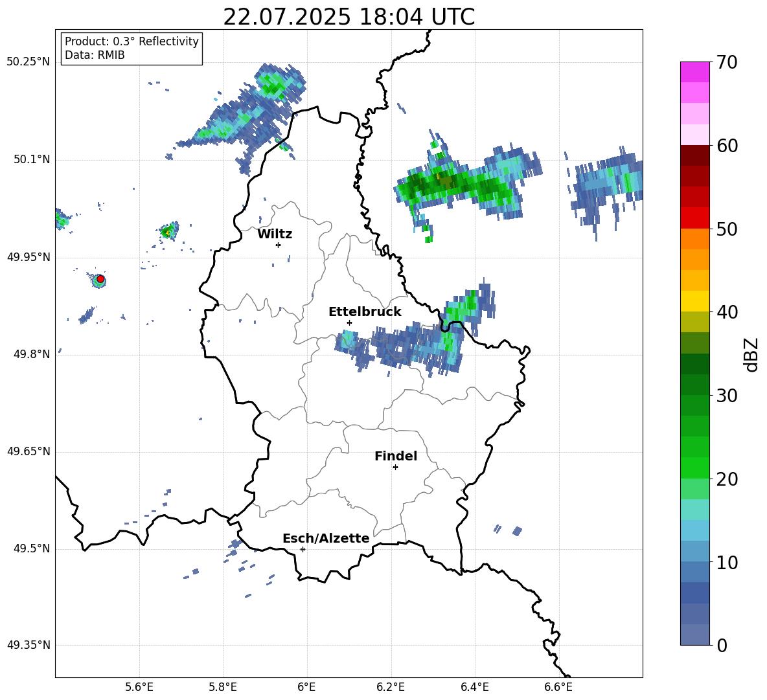The height and width of the screenshot is (700, 767).
Task: Click the 50 colorbar tick label
Action: pos(727,229)
